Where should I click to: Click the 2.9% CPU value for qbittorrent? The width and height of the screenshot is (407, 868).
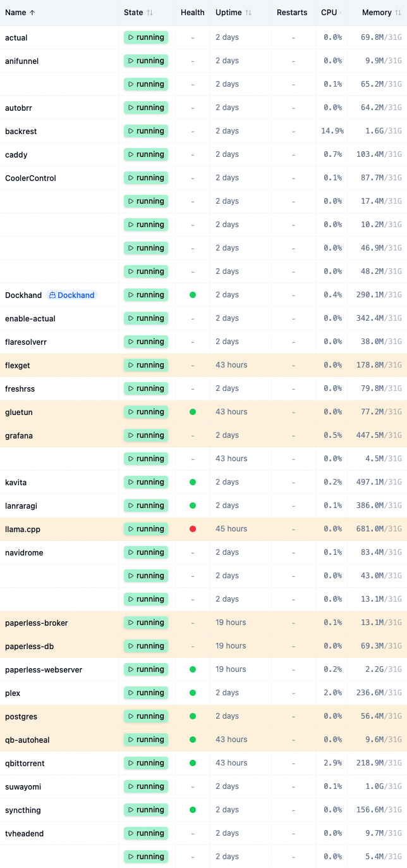click(x=333, y=763)
